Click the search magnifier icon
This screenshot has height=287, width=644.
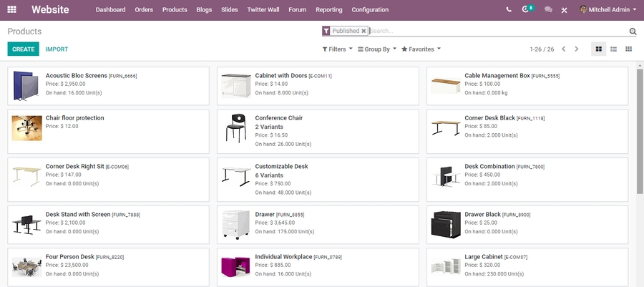(x=633, y=31)
